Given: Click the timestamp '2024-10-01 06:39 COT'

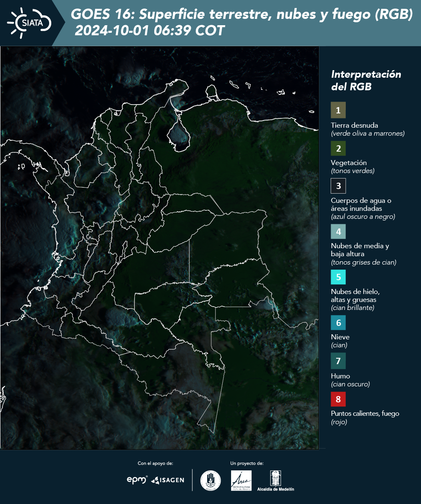Looking at the screenshot, I should point(150,31).
